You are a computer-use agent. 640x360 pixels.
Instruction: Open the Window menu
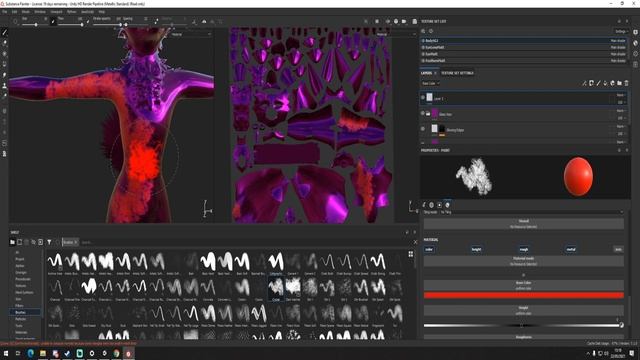[40, 12]
